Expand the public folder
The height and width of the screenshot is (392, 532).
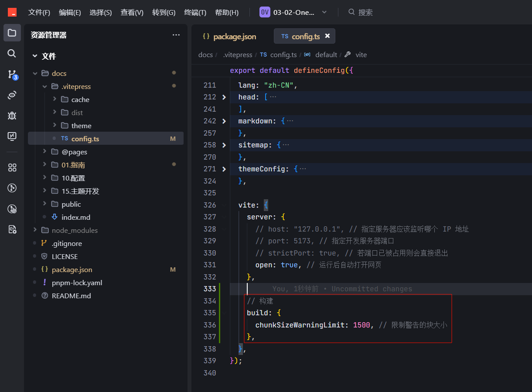(44, 204)
